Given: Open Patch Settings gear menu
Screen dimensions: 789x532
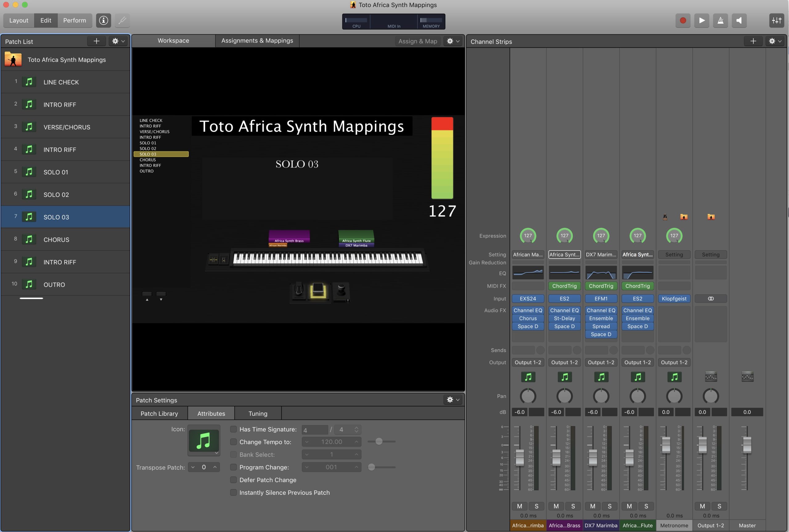Looking at the screenshot, I should coord(453,400).
